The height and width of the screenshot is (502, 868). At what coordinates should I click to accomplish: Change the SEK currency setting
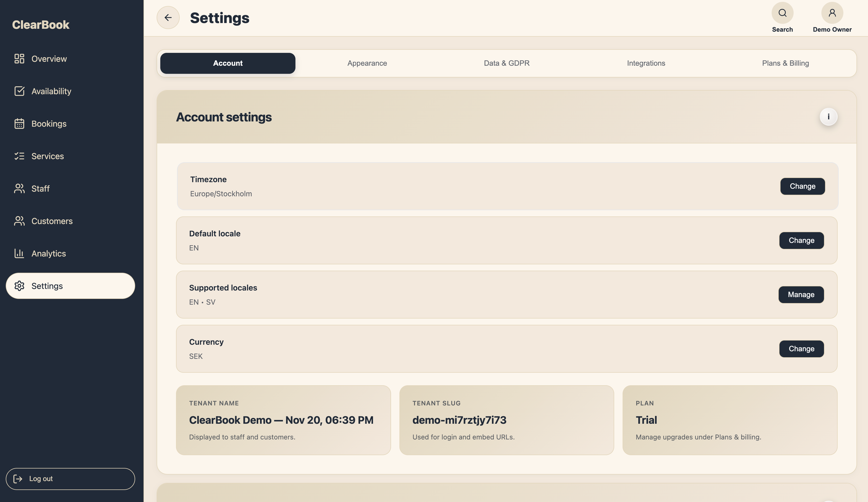(x=801, y=348)
